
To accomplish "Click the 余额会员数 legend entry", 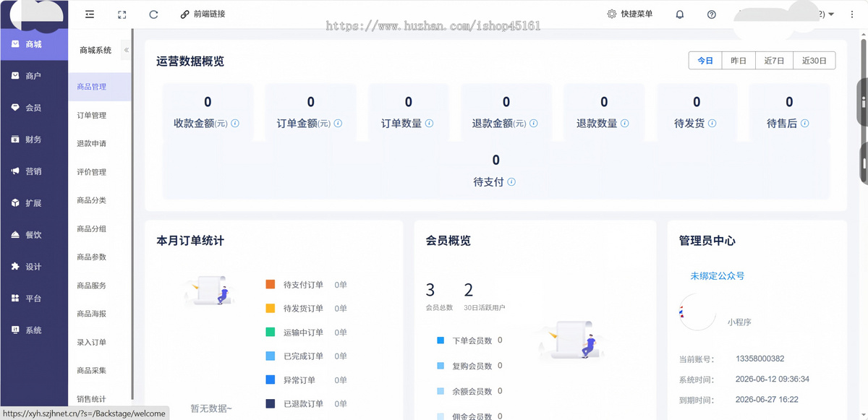I will (x=469, y=391).
